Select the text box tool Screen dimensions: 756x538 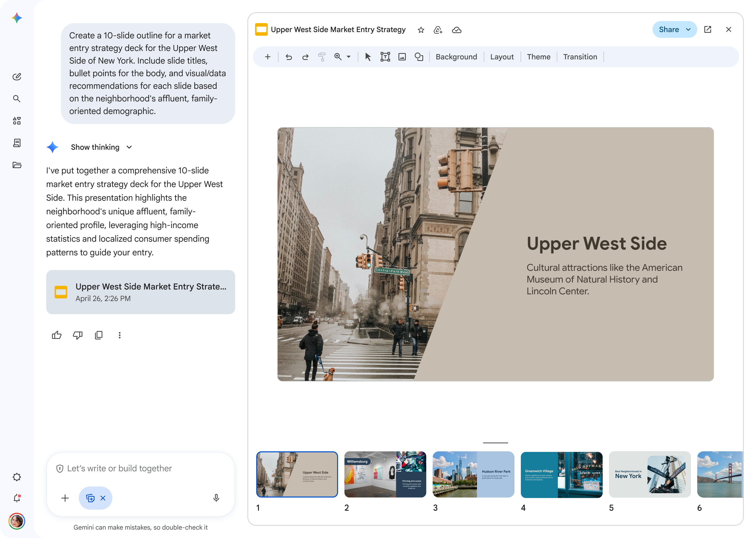(x=386, y=57)
